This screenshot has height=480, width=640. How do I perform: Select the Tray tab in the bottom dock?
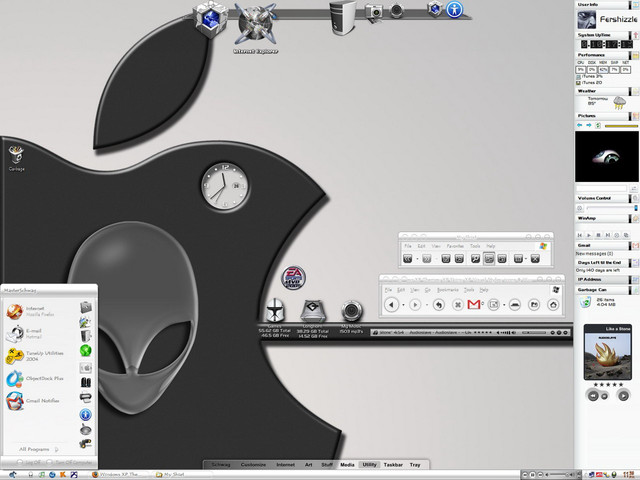point(415,464)
